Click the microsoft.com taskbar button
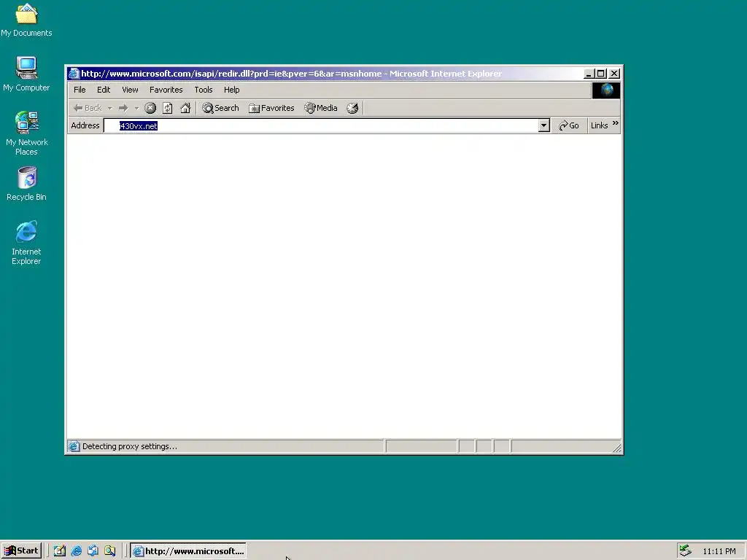This screenshot has height=560, width=747. pos(188,551)
